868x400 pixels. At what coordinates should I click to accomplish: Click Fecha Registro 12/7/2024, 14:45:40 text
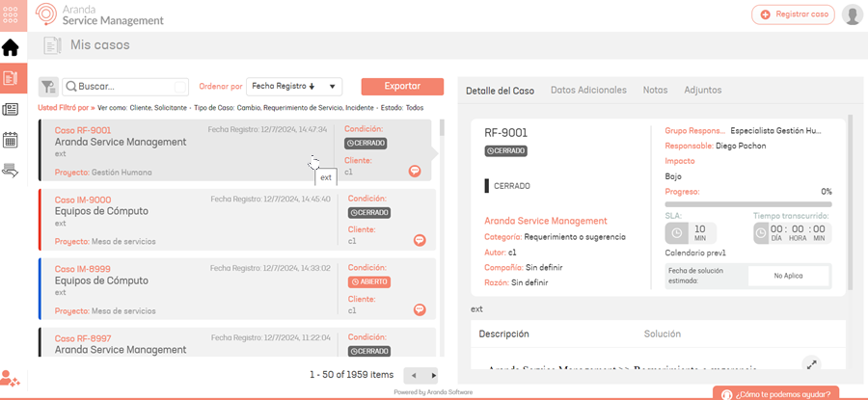(x=270, y=200)
